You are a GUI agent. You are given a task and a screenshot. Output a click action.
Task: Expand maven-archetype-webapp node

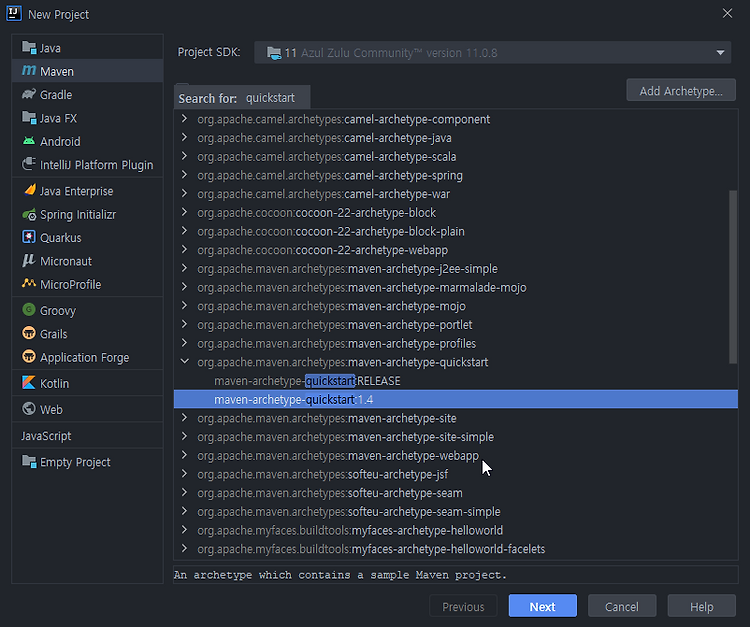185,455
